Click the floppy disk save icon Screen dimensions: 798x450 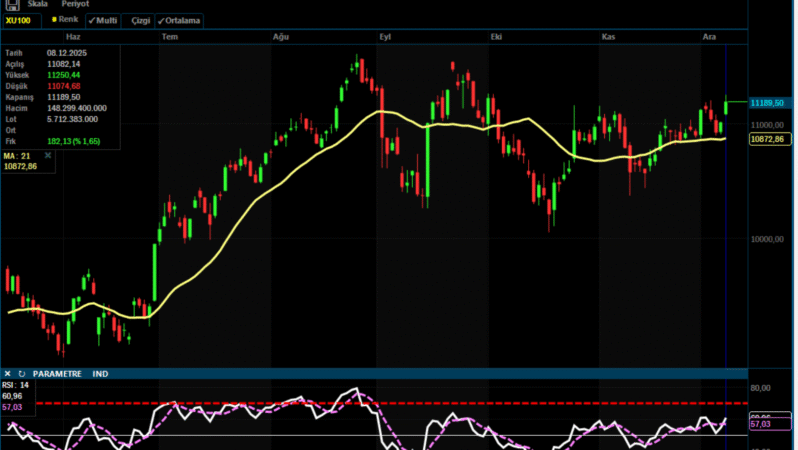11,5
